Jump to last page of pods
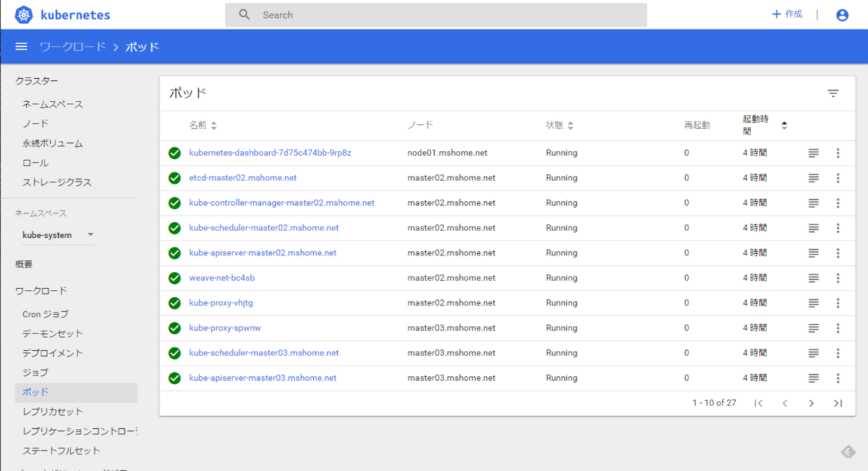The width and height of the screenshot is (868, 471). coord(838,403)
